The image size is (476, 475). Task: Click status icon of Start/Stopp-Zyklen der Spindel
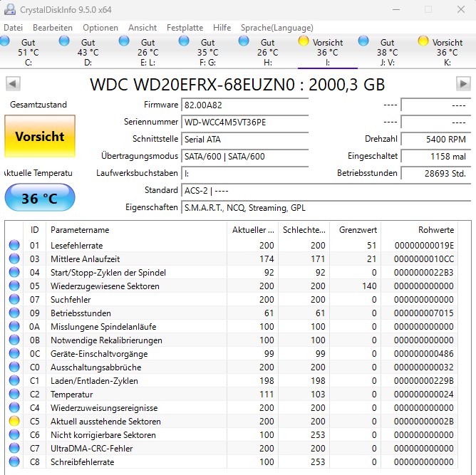tap(14, 272)
